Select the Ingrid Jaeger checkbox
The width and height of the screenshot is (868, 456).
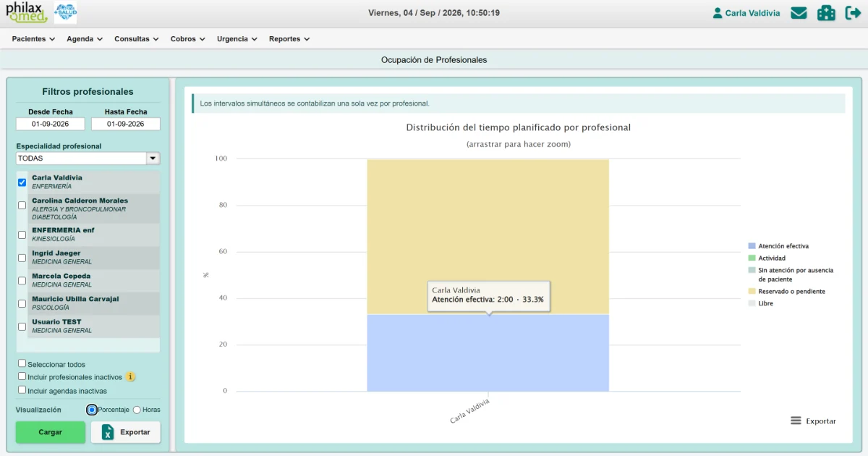point(22,258)
